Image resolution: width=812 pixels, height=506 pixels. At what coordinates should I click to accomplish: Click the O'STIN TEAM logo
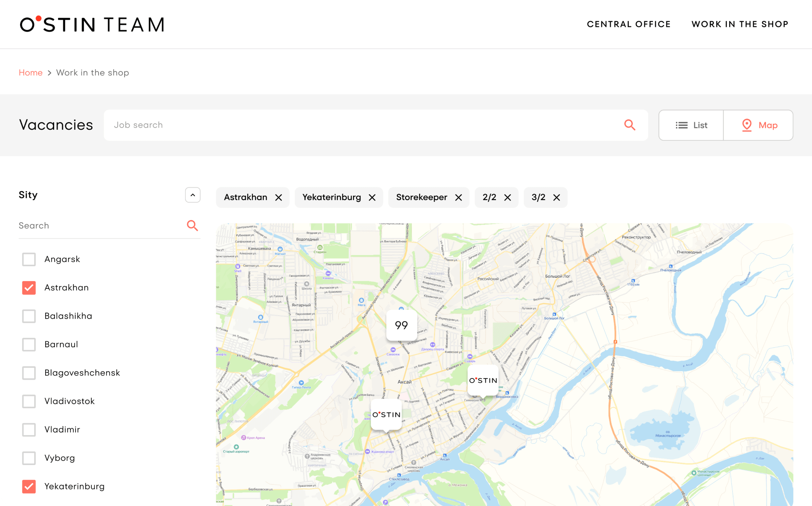(x=92, y=24)
